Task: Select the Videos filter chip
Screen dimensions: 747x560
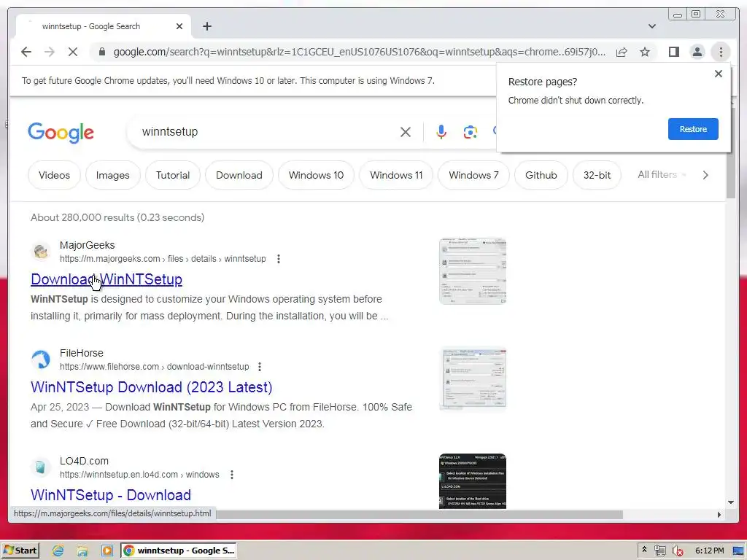Action: (x=54, y=175)
